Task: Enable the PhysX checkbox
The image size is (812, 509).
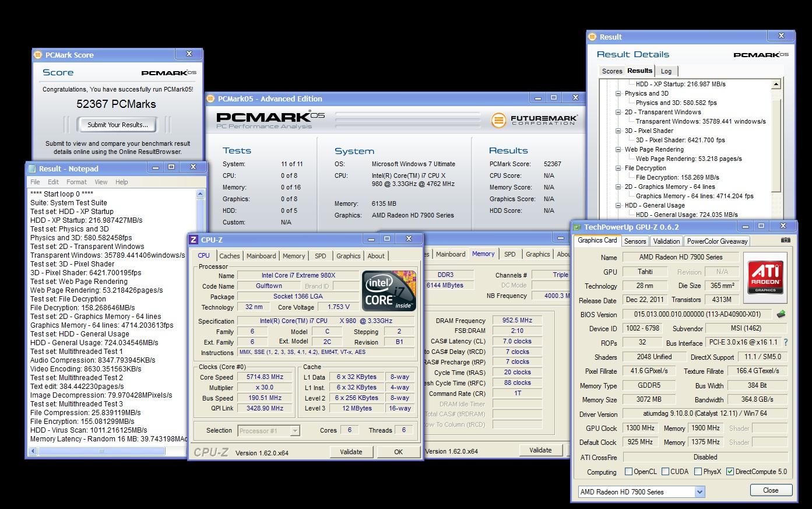Action: (x=698, y=472)
